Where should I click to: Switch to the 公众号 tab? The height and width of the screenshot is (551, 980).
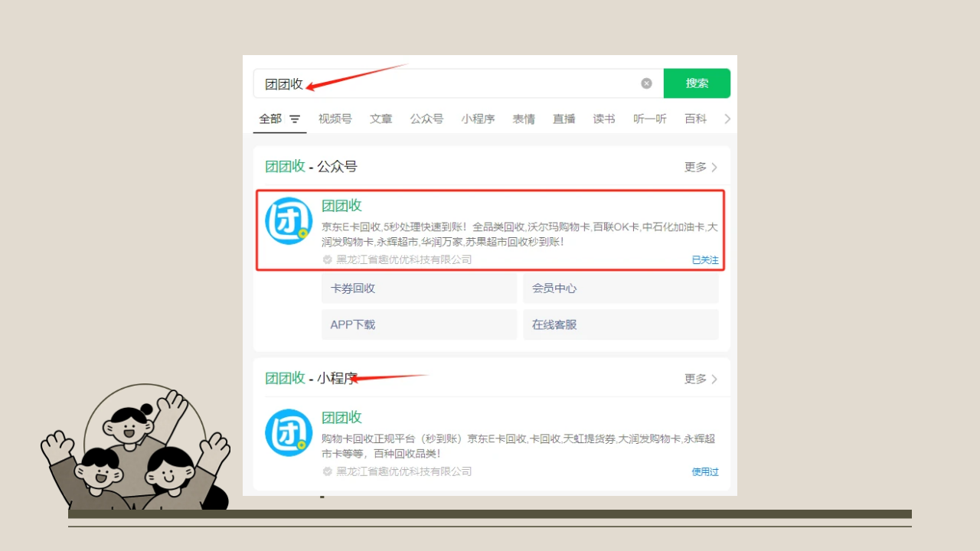click(426, 119)
